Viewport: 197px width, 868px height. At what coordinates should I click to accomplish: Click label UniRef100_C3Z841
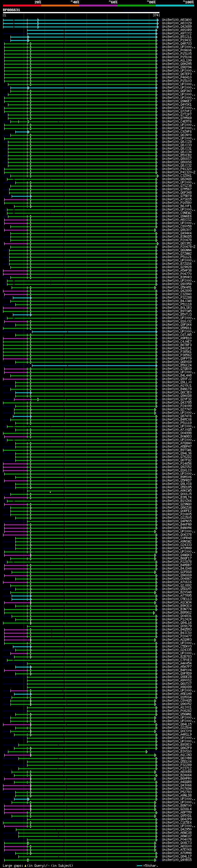coord(177,176)
